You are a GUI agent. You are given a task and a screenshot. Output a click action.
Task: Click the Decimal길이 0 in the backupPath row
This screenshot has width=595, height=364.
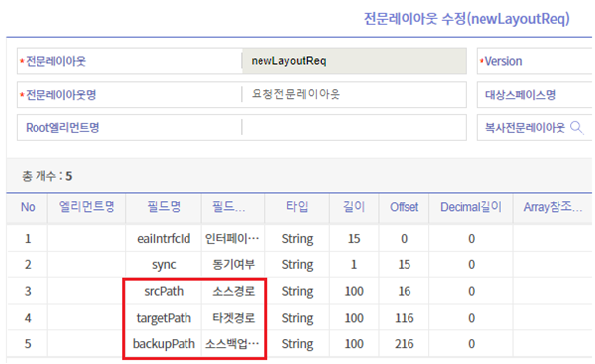pos(471,344)
